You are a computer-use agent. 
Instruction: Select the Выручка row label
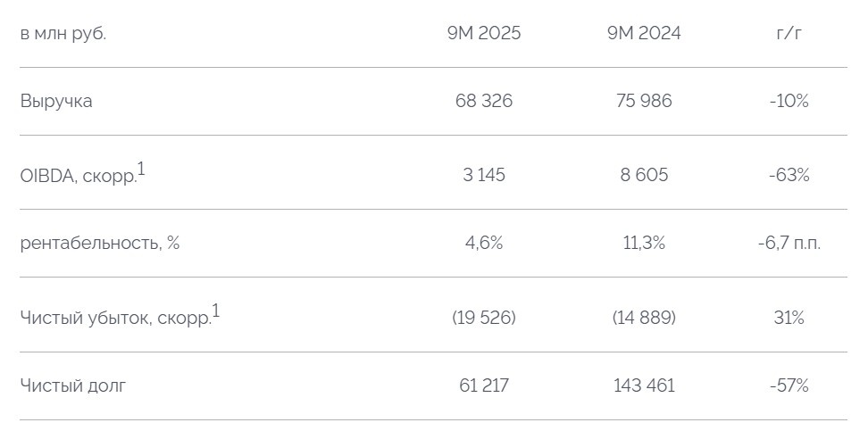[x=56, y=101]
